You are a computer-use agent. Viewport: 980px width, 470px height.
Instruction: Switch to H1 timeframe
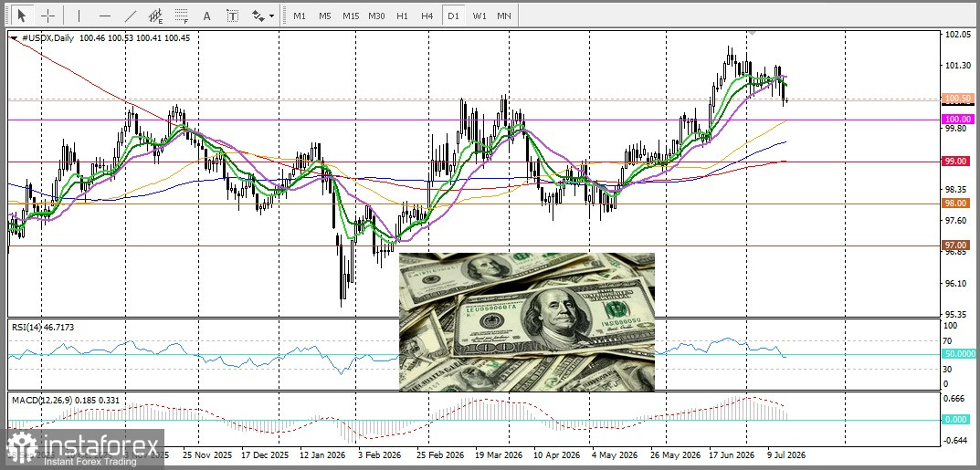click(403, 16)
